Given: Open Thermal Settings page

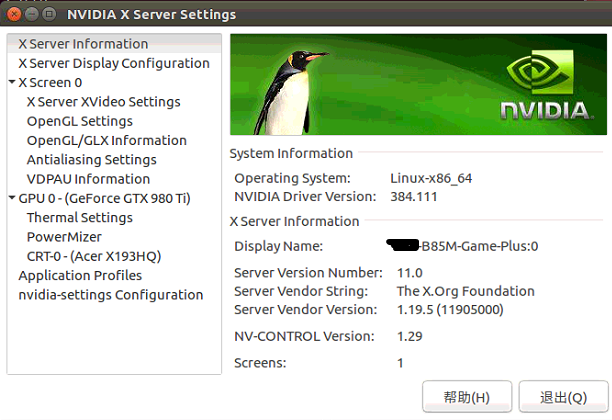Looking at the screenshot, I should (80, 218).
